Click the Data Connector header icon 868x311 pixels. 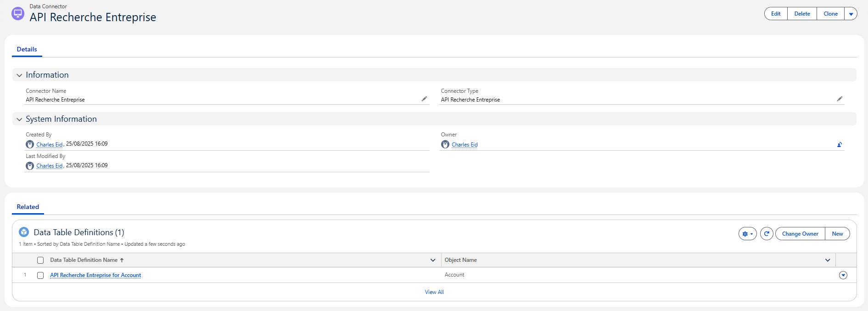pos(18,14)
